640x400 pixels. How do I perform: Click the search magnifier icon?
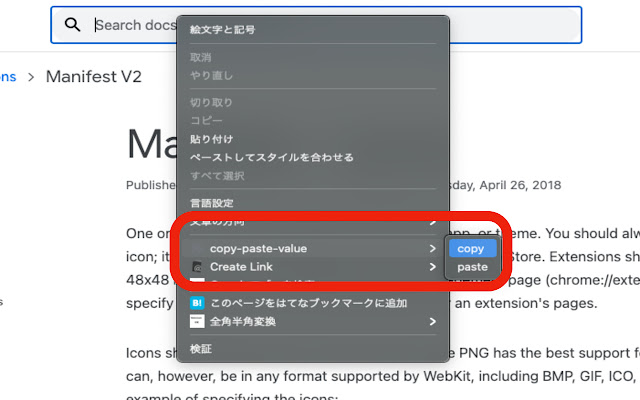click(72, 25)
